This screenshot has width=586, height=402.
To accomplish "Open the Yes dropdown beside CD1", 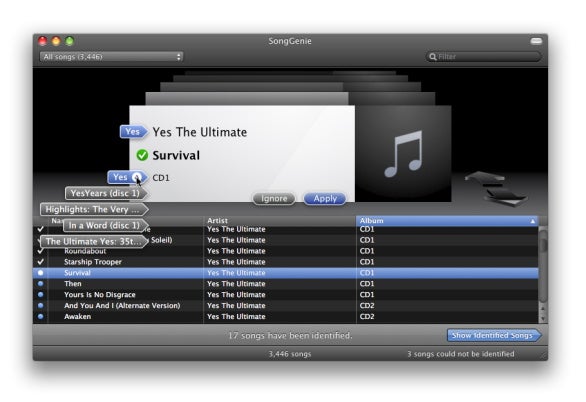I will point(137,177).
